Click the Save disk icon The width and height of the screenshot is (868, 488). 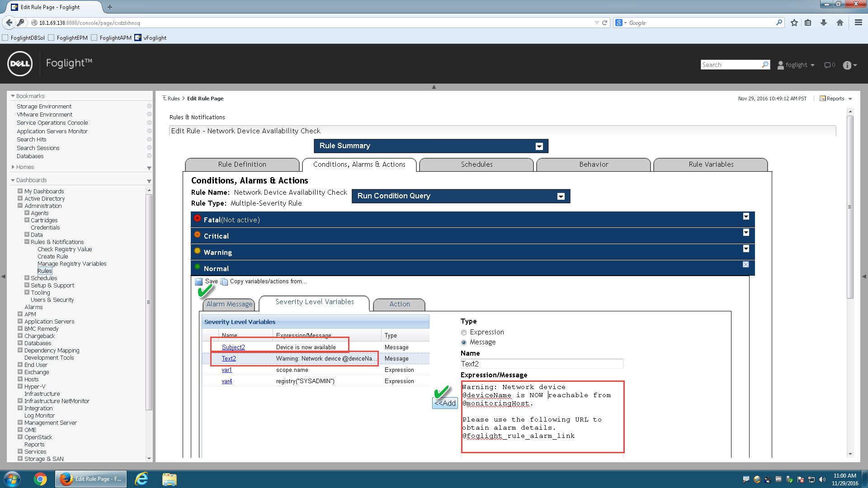pos(198,282)
